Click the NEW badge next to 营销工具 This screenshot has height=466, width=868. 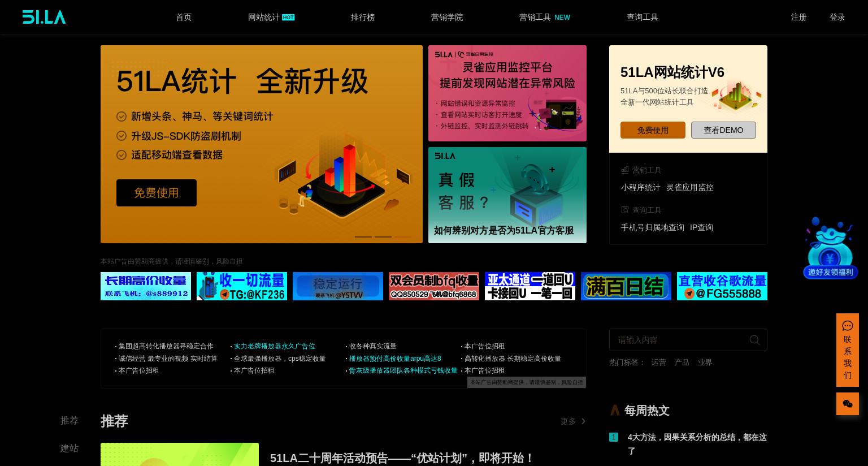(x=562, y=18)
